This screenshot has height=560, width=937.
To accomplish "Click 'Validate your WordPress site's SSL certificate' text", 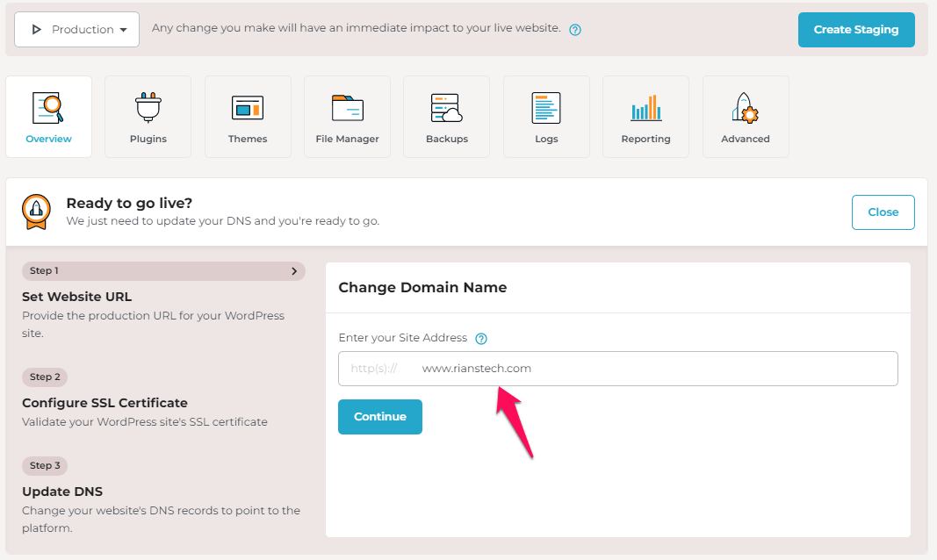I will pos(145,421).
